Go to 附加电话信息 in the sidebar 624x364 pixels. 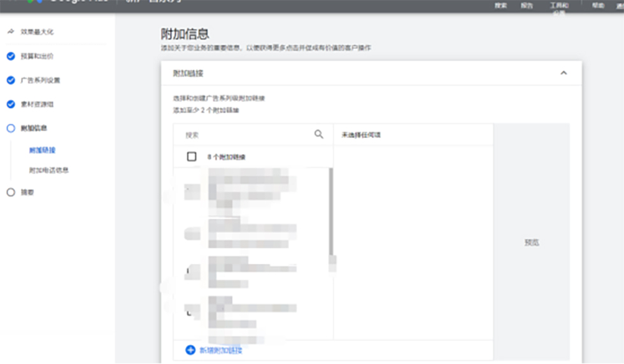coord(48,171)
